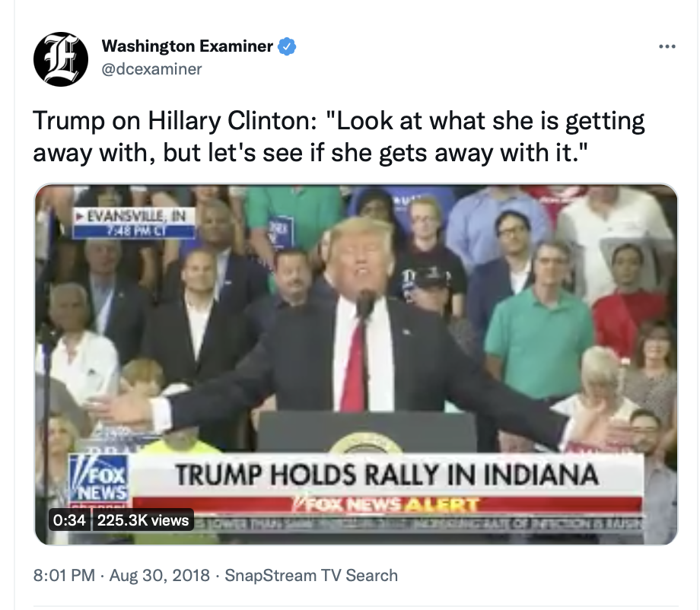Click the microphone in the video
Viewport: 700px width, 610px height.
[x=366, y=303]
